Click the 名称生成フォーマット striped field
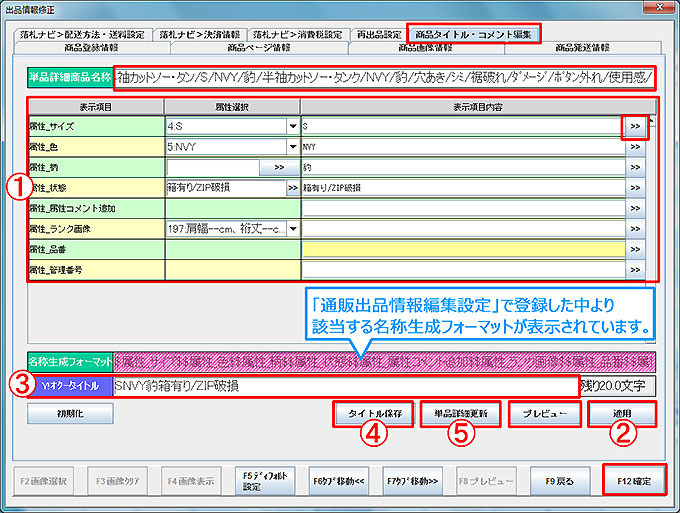This screenshot has width=680, height=513. click(384, 362)
